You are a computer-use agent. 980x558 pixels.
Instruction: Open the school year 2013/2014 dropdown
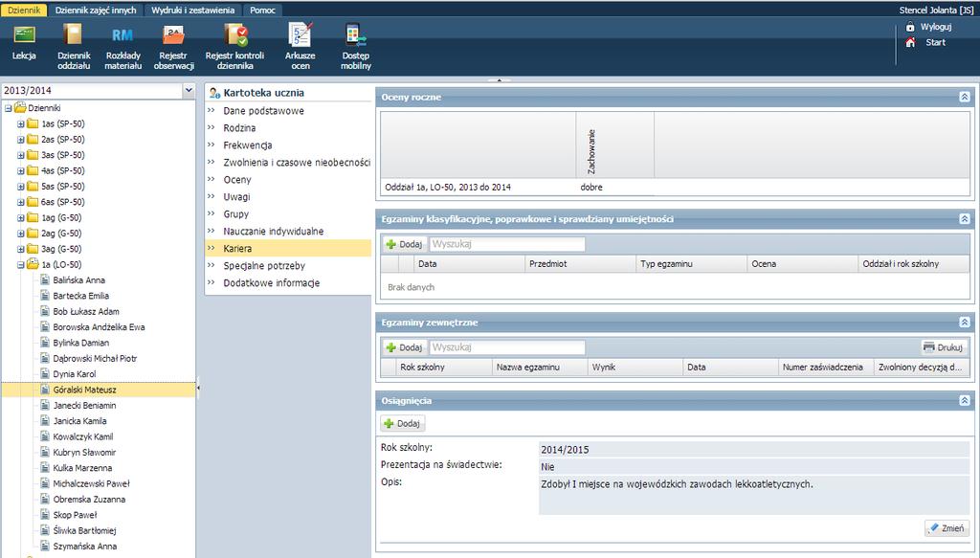coord(189,91)
